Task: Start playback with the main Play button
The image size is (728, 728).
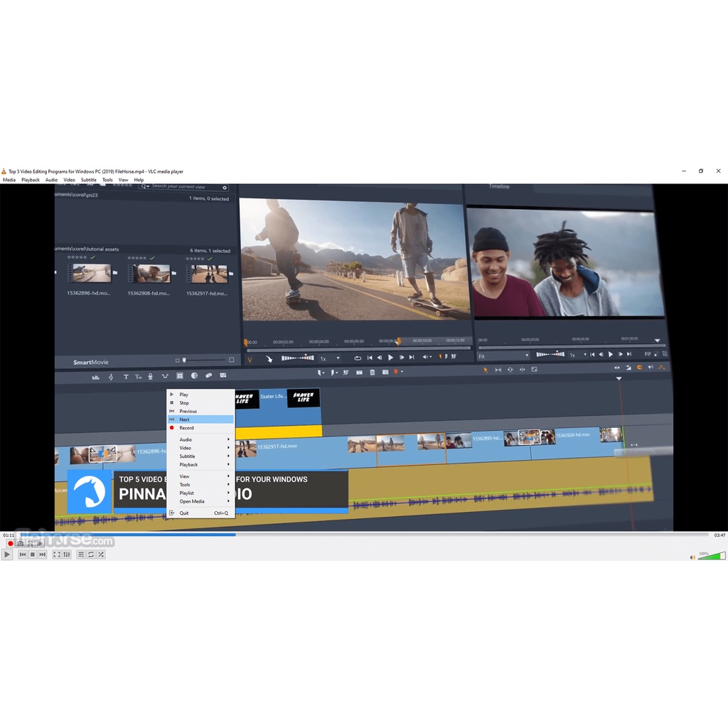Action: coord(7,555)
